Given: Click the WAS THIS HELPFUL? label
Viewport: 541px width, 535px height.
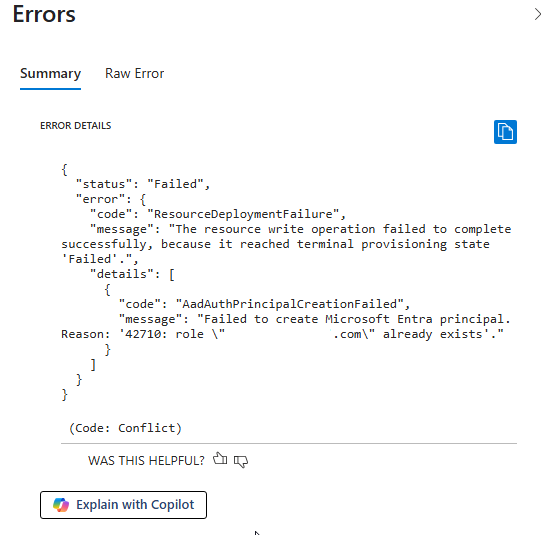Looking at the screenshot, I should [x=146, y=461].
